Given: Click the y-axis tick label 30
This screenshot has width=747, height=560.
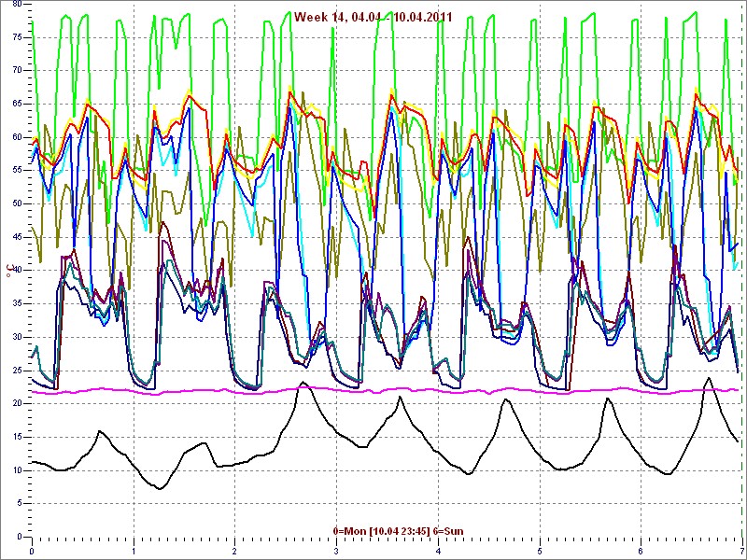Looking at the screenshot, I should click(x=17, y=337).
